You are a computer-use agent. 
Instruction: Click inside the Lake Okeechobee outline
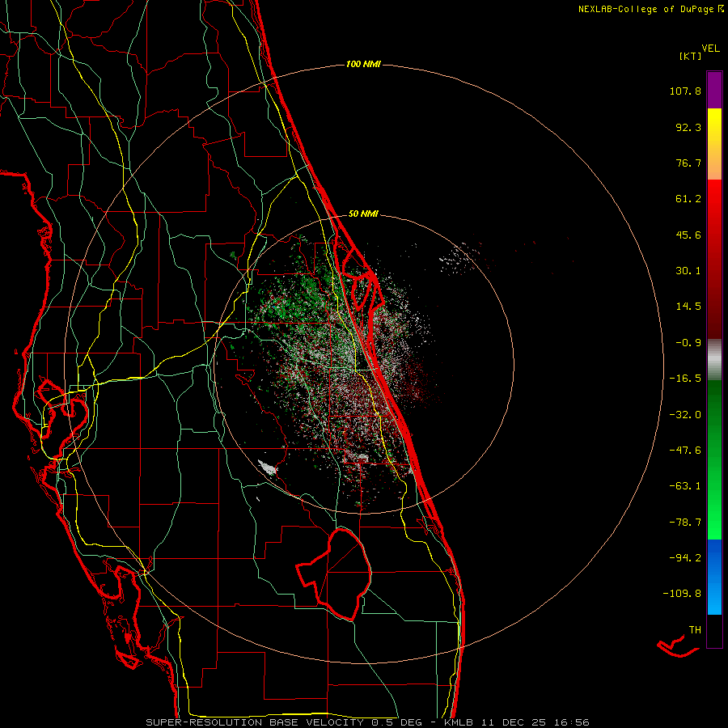pos(338,570)
